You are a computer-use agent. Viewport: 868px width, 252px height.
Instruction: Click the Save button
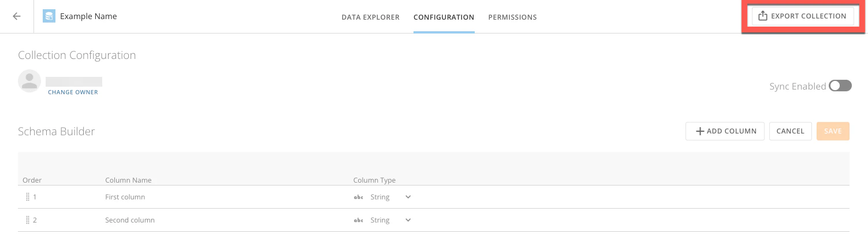[x=833, y=131]
